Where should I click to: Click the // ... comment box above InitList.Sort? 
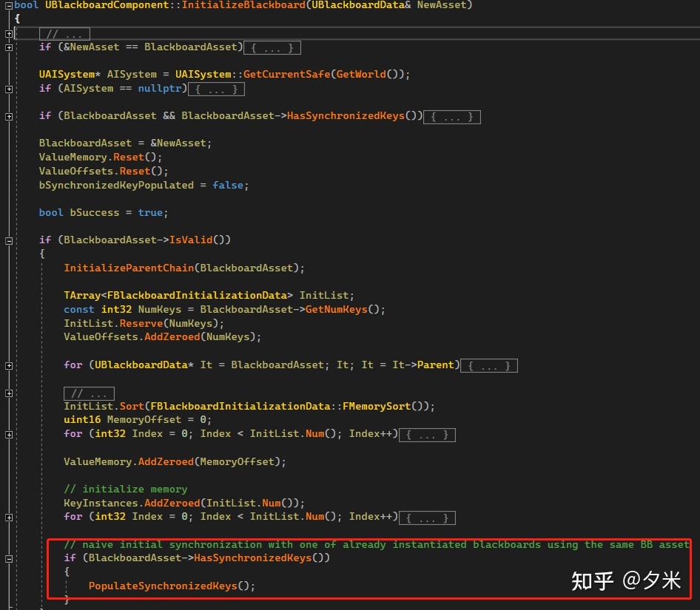tap(90, 393)
